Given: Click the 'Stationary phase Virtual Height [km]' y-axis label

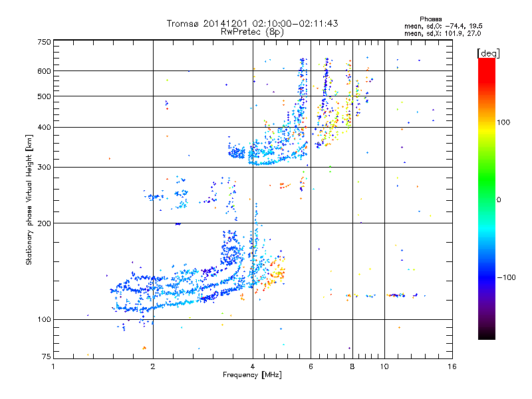Looking at the screenshot, I should click(x=29, y=200).
